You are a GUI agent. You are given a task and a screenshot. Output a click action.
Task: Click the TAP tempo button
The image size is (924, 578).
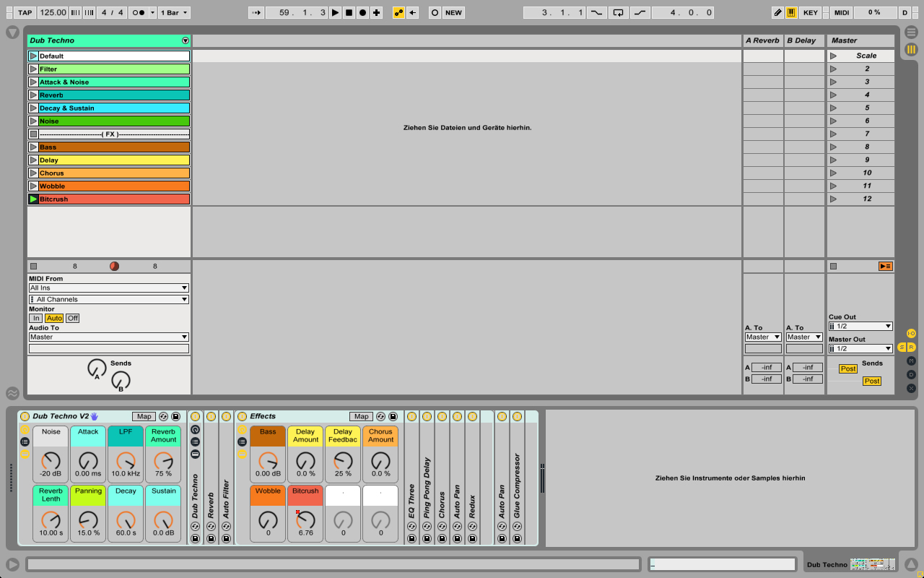(x=25, y=12)
